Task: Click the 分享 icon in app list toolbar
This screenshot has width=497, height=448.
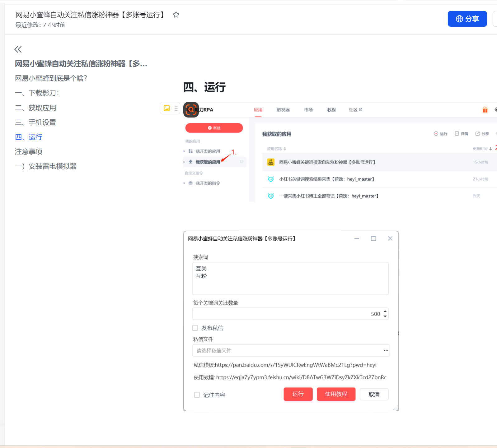Action: tap(477, 134)
